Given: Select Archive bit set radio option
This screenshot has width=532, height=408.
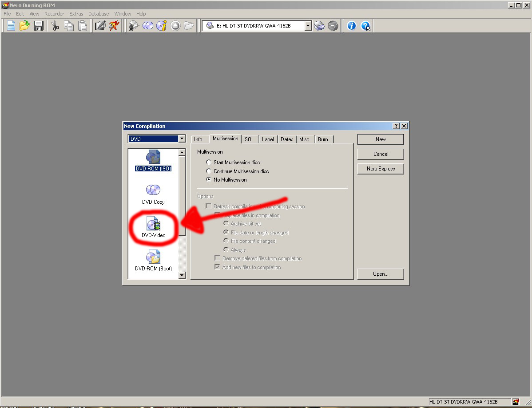Looking at the screenshot, I should pyautogui.click(x=242, y=224).
